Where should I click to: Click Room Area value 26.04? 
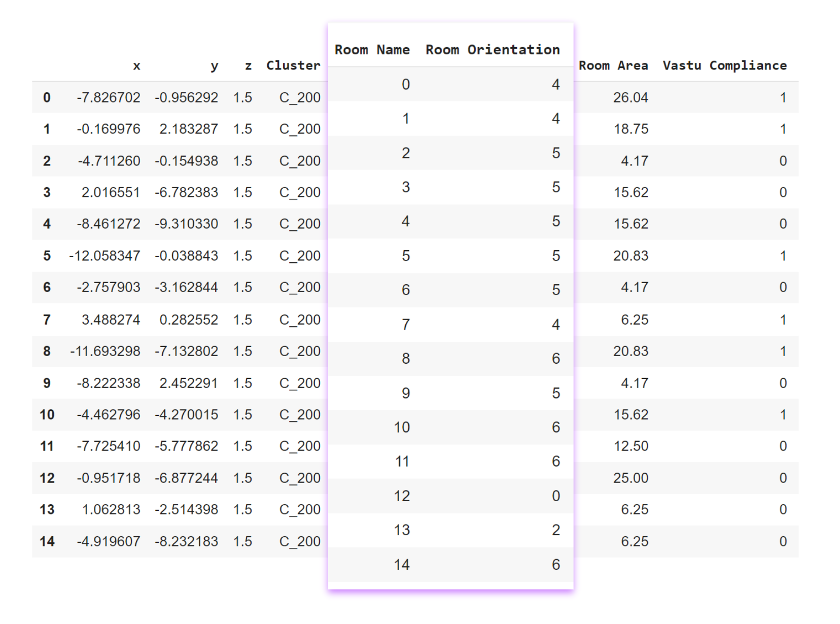[631, 97]
